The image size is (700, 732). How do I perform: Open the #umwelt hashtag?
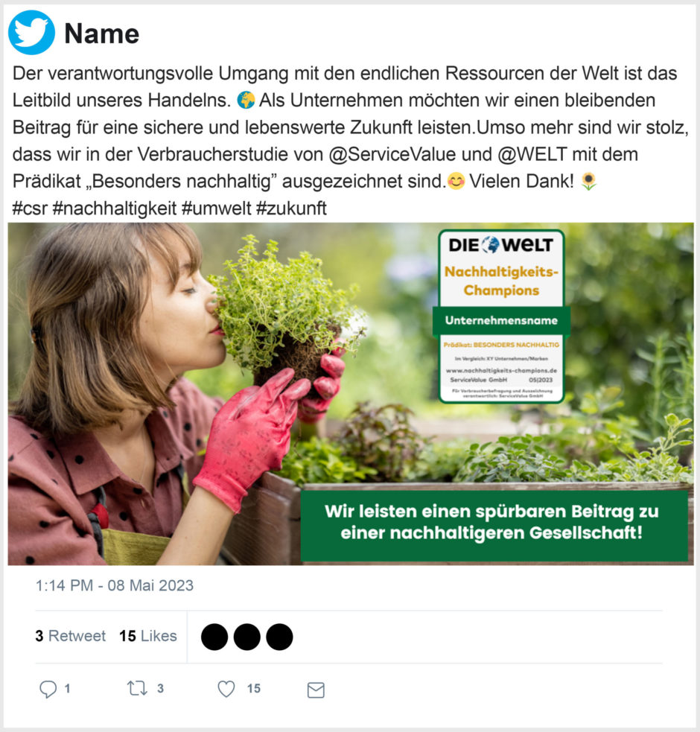[x=216, y=209]
